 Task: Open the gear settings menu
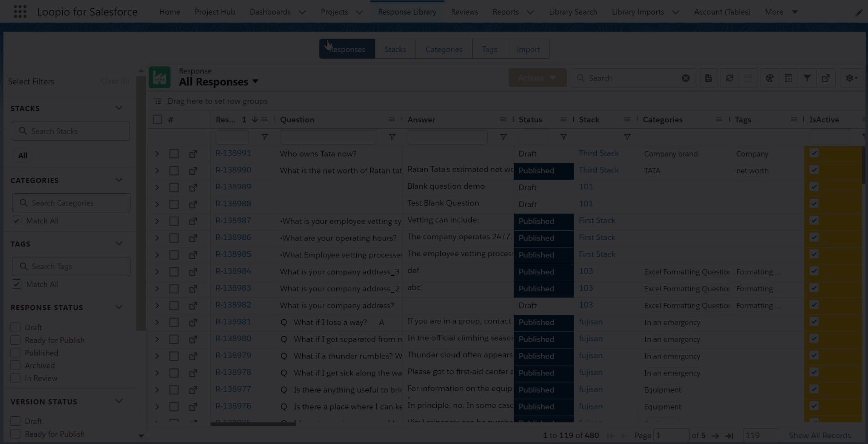point(851,78)
